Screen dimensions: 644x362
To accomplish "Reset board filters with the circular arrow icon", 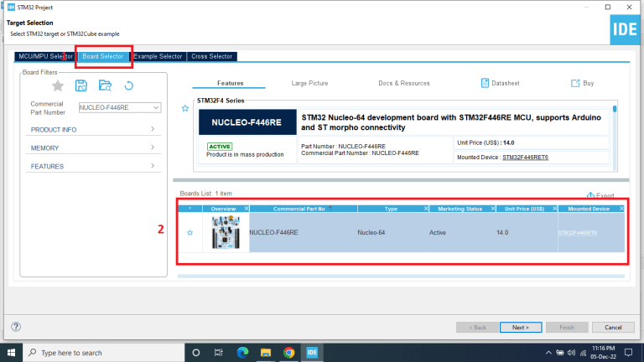I will (128, 85).
